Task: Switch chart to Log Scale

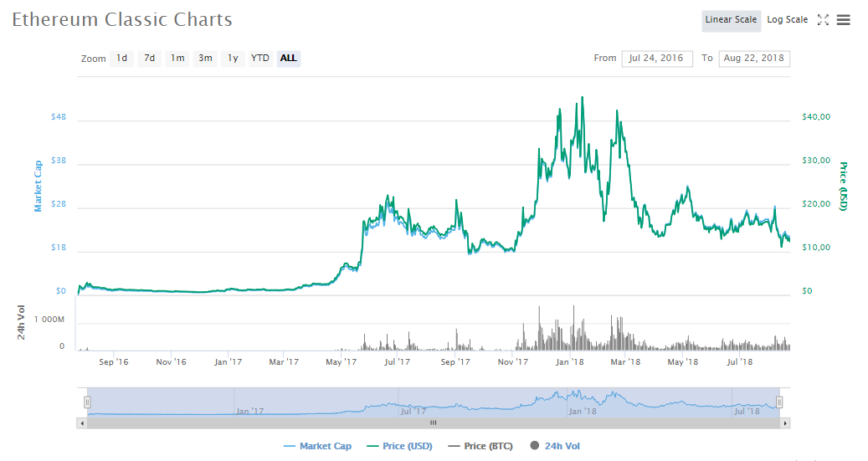Action: (787, 20)
